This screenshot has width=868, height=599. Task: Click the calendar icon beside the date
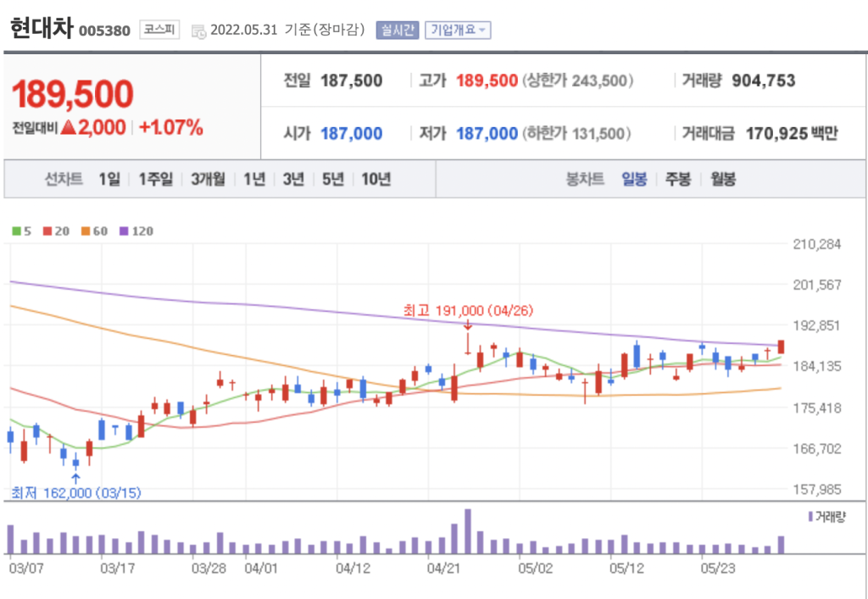[198, 31]
